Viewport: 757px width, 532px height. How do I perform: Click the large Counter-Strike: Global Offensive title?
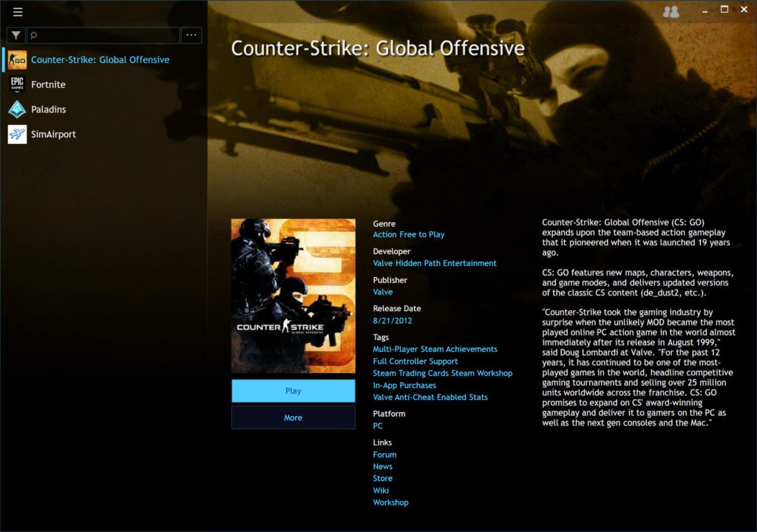[x=378, y=48]
